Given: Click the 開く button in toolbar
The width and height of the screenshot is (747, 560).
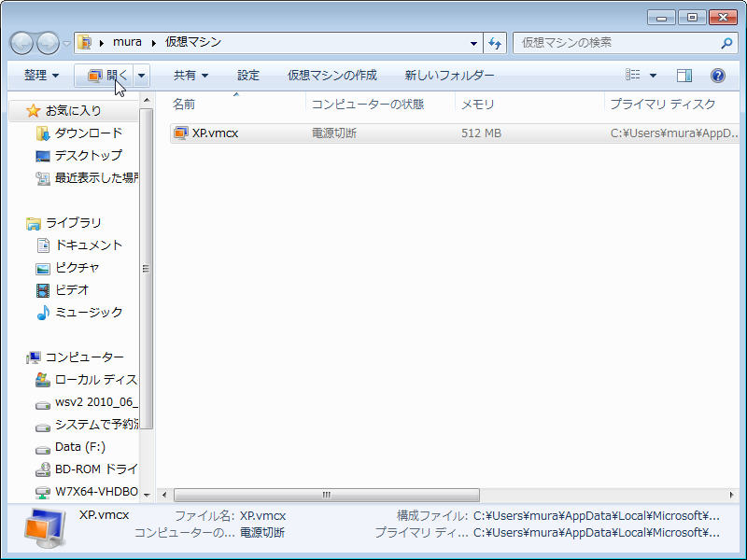Looking at the screenshot, I should point(104,76).
